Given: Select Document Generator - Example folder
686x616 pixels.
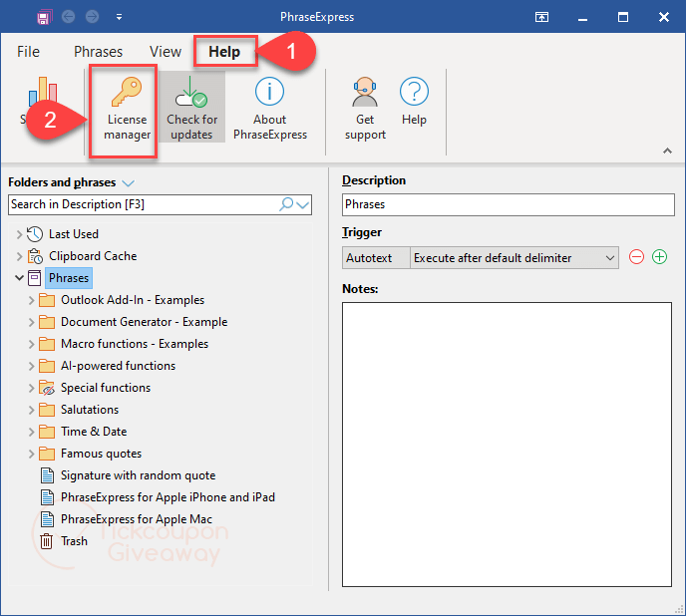Looking at the screenshot, I should tap(144, 322).
